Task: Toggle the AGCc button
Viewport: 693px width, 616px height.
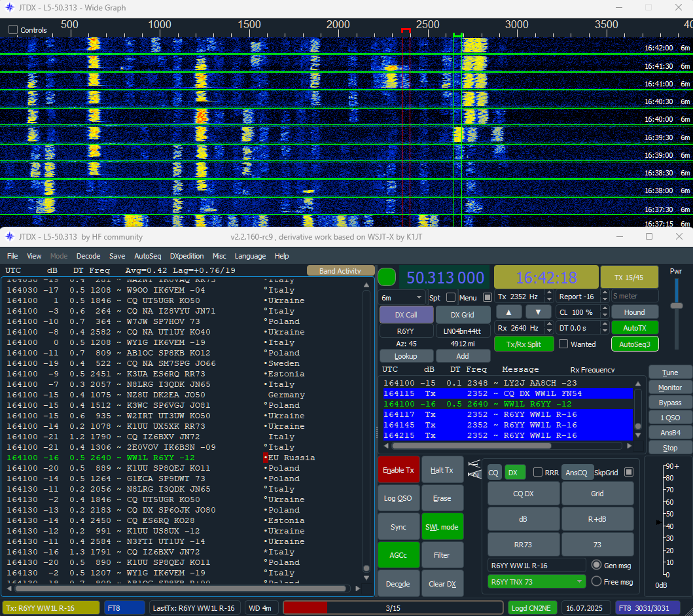Action: (x=399, y=555)
